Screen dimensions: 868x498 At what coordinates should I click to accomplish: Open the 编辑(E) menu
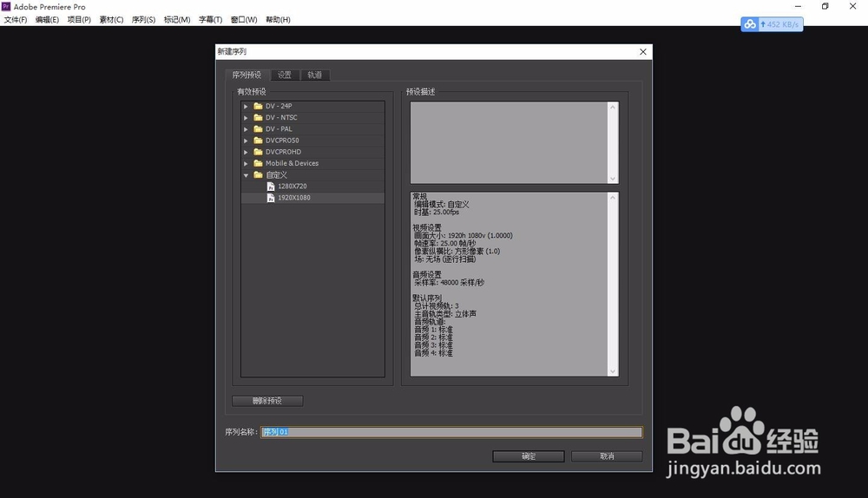47,19
